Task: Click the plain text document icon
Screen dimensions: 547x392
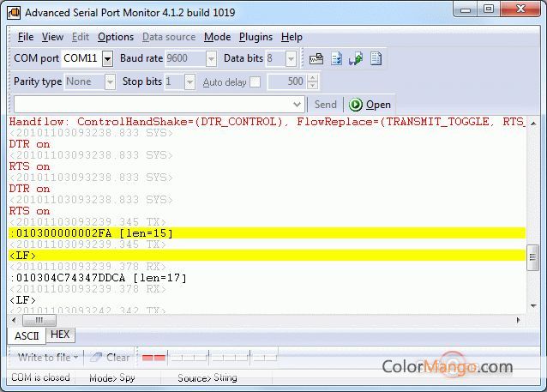Action: (x=376, y=58)
